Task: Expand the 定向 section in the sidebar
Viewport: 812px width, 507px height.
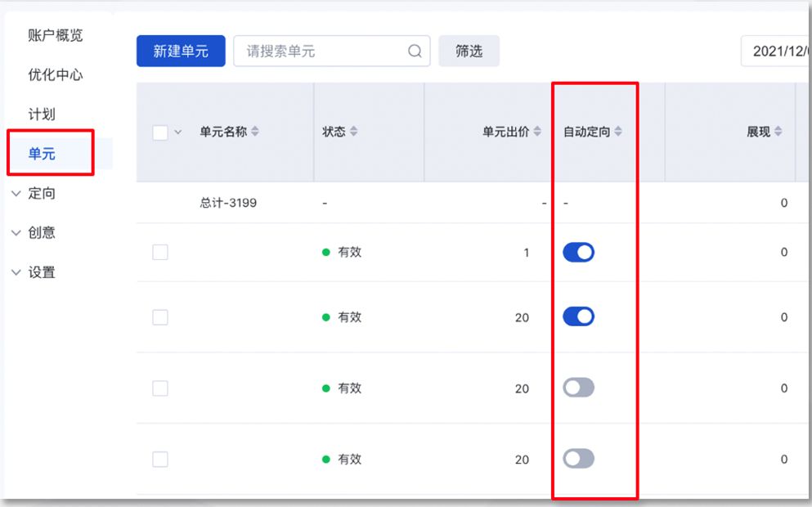Action: click(x=39, y=193)
